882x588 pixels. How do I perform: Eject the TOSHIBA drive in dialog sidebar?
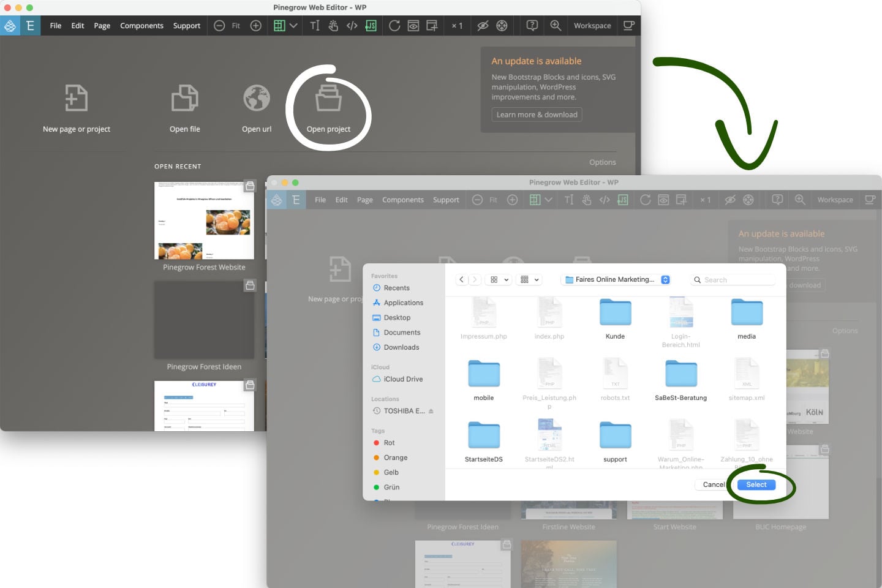coord(431,411)
